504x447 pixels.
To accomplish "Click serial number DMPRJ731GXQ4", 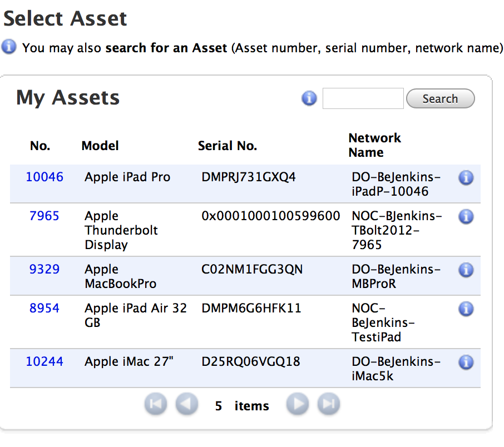I will coord(249,177).
